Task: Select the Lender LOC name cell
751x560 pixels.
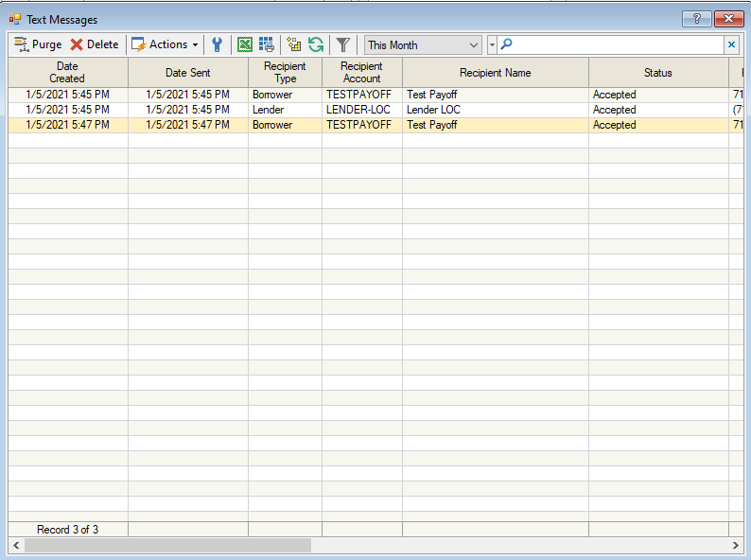Action: click(496, 110)
